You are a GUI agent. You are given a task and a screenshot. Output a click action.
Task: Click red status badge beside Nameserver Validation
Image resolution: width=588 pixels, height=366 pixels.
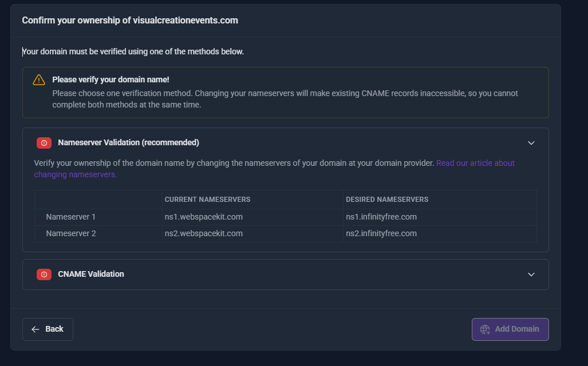pos(44,143)
